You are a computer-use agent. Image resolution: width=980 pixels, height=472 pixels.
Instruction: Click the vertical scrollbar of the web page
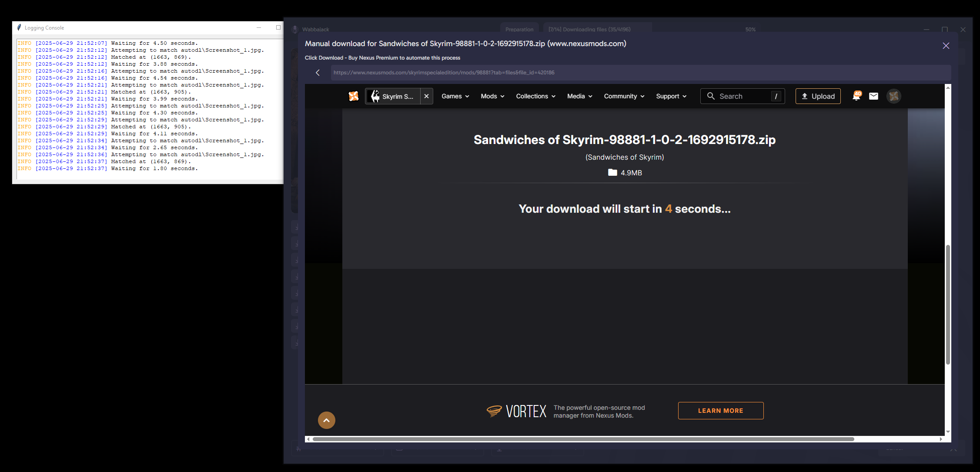(948, 305)
